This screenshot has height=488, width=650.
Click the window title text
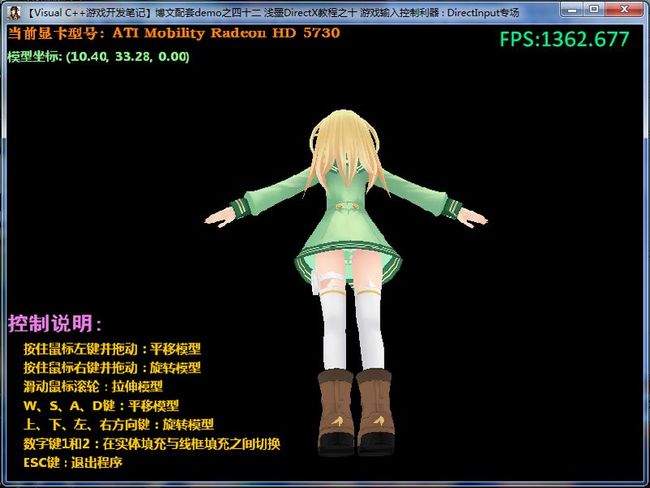pos(273,13)
